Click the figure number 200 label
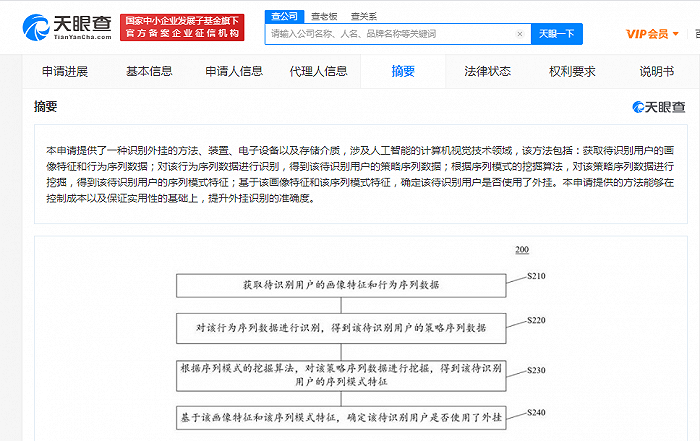This screenshot has width=700, height=441. [522, 250]
